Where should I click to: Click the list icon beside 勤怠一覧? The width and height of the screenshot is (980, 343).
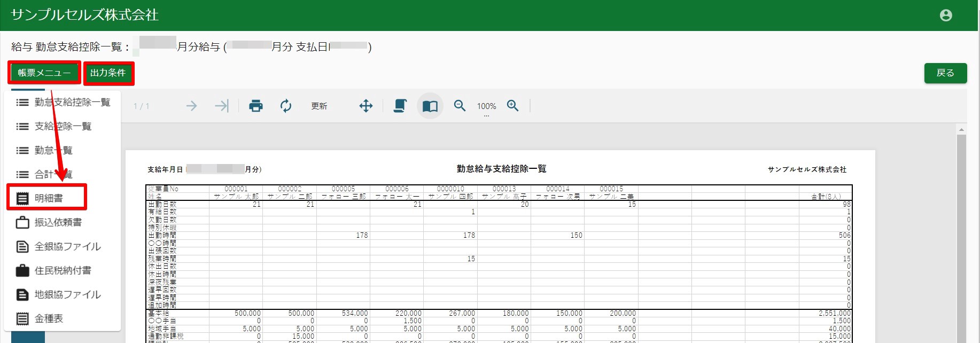(22, 150)
